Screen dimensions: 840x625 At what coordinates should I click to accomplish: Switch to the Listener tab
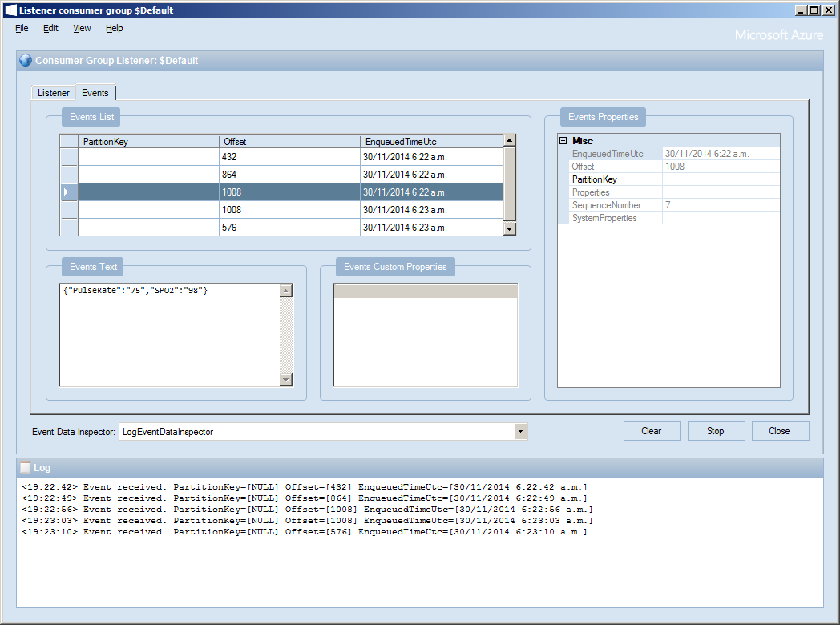point(54,93)
